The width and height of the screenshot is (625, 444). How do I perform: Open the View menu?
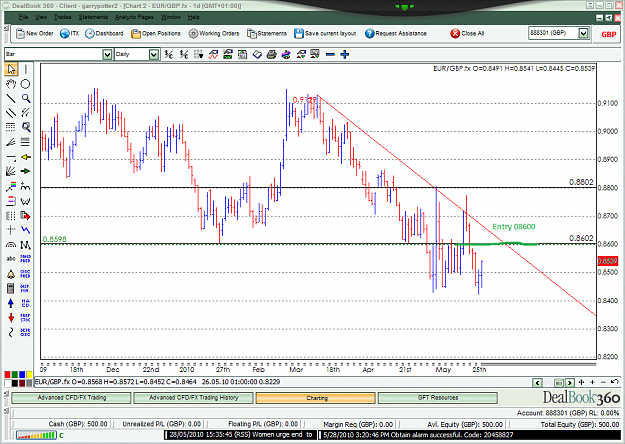tap(41, 17)
